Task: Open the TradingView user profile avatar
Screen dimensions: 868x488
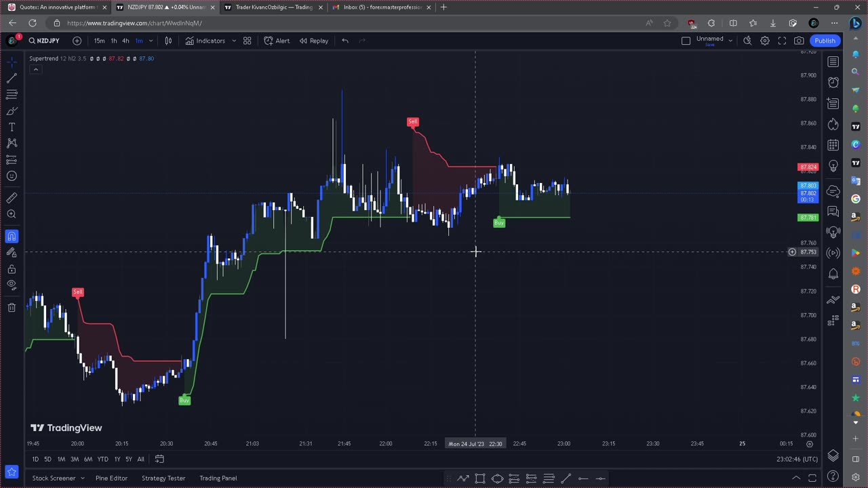Action: (12, 41)
